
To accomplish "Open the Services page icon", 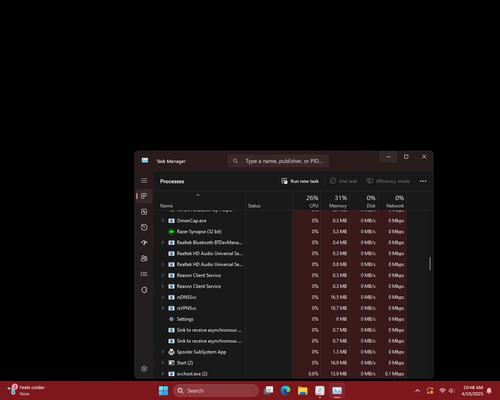I will pos(144,290).
